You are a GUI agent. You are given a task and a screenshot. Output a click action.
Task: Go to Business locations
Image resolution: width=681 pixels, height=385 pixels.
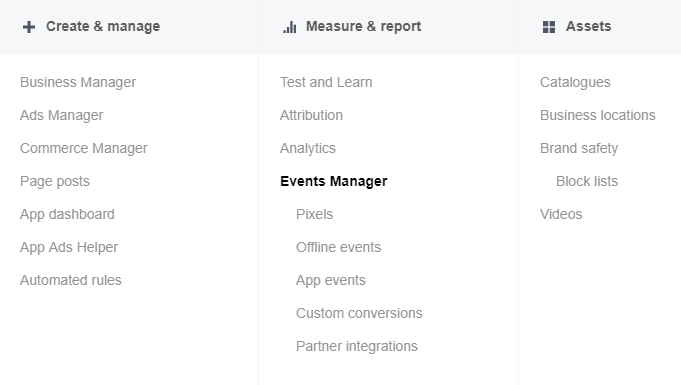(x=598, y=115)
